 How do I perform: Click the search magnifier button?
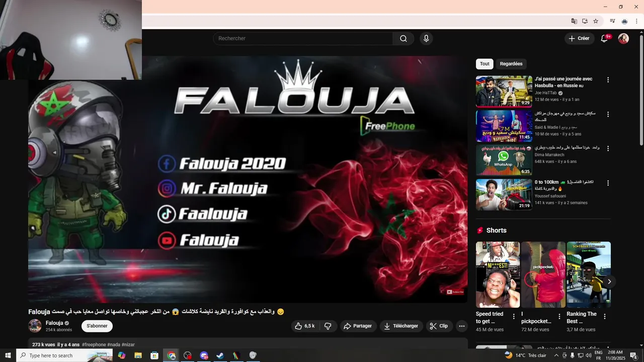click(x=404, y=39)
